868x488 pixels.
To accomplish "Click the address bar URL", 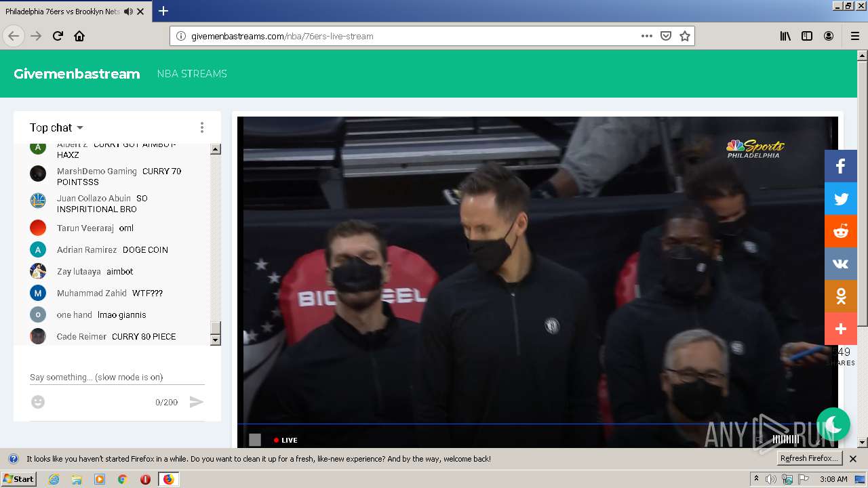I will tap(282, 36).
